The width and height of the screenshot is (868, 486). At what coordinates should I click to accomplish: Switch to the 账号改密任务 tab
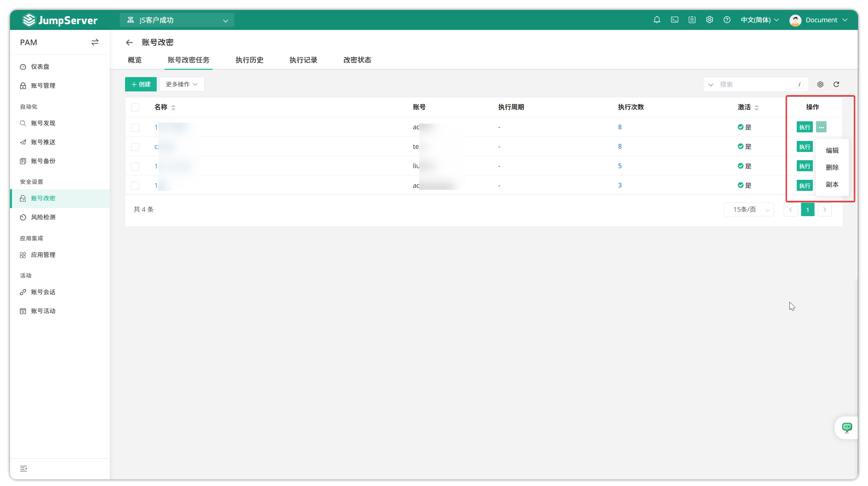click(188, 60)
